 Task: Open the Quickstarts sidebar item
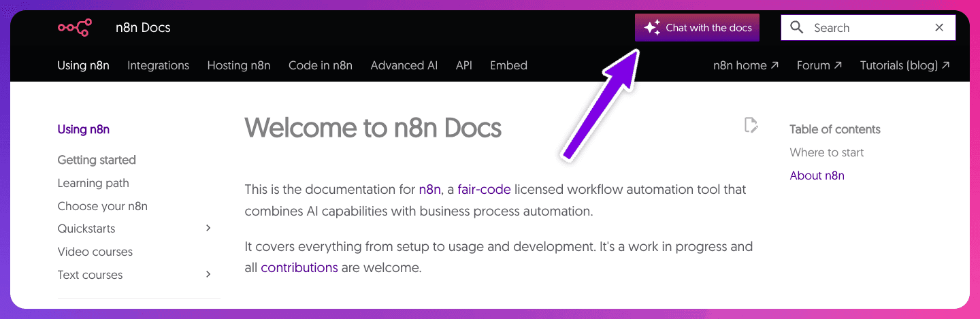[x=86, y=229]
